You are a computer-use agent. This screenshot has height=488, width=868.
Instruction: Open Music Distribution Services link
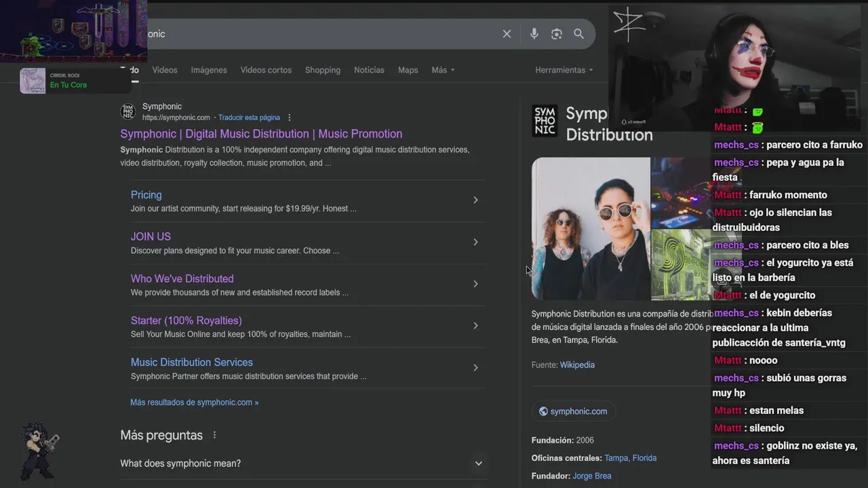(x=191, y=363)
